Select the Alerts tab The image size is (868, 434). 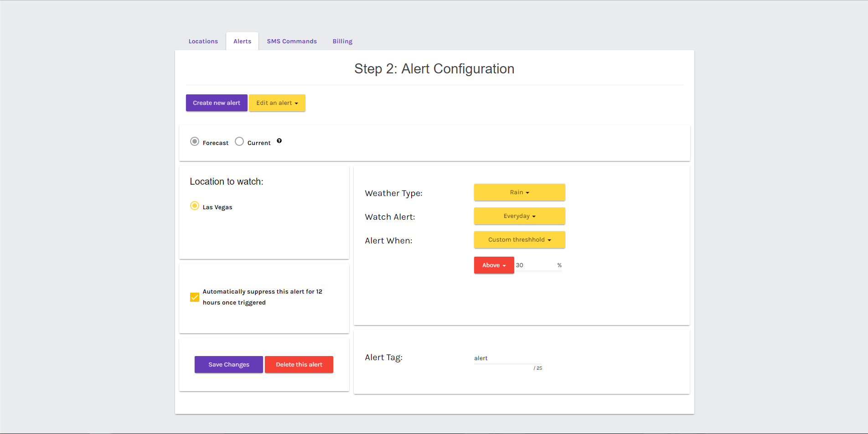click(x=243, y=41)
